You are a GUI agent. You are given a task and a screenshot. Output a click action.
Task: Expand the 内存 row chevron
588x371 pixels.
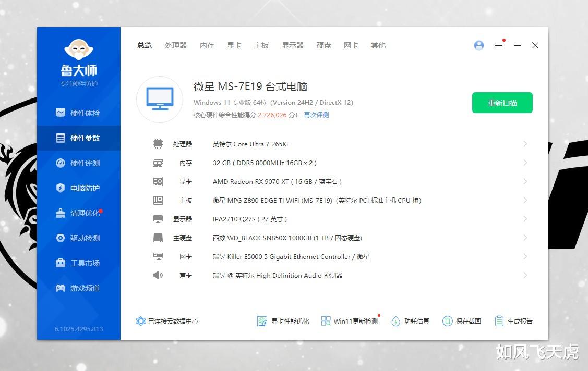525,163
